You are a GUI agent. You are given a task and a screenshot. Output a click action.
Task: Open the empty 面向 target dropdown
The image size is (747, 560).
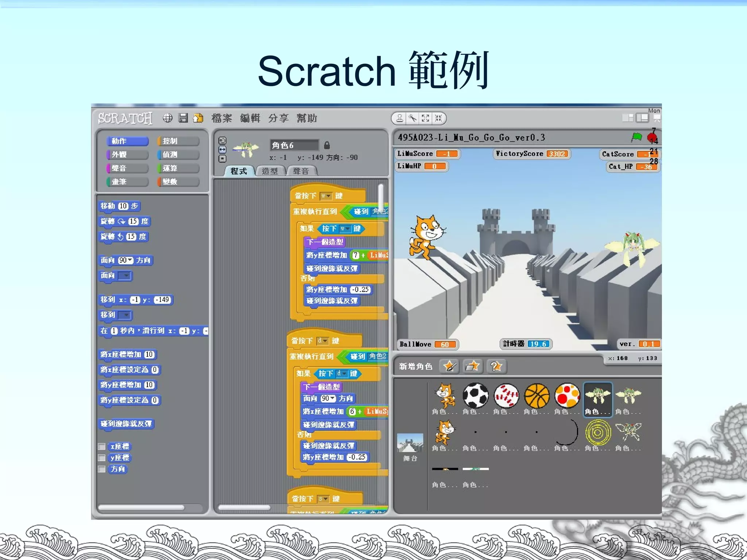click(125, 276)
